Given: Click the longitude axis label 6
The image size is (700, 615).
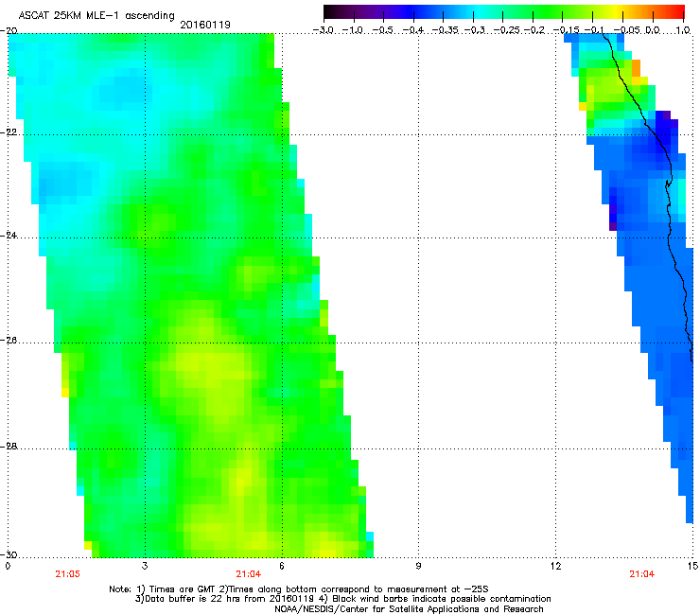Looking at the screenshot, I should click(282, 566).
